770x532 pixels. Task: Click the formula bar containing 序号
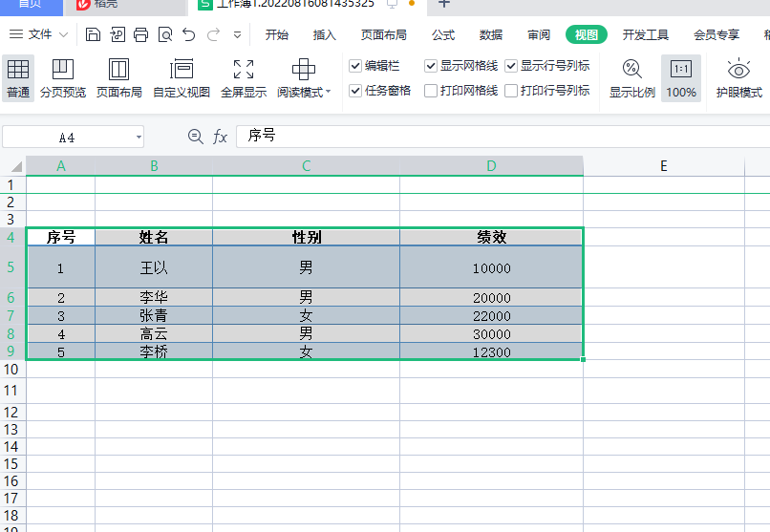[503, 136]
